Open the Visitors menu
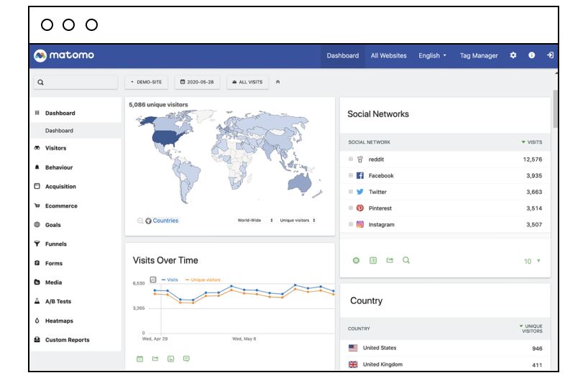588x378 pixels. (55, 148)
